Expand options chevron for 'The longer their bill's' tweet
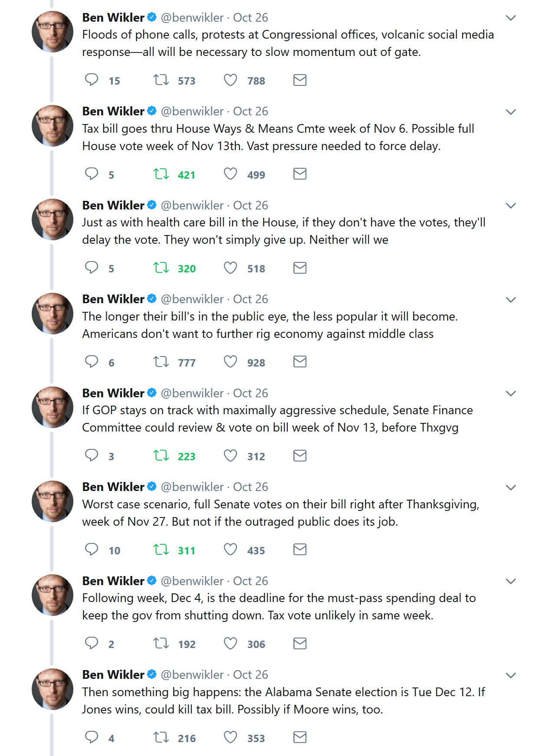536x756 pixels. (x=511, y=300)
